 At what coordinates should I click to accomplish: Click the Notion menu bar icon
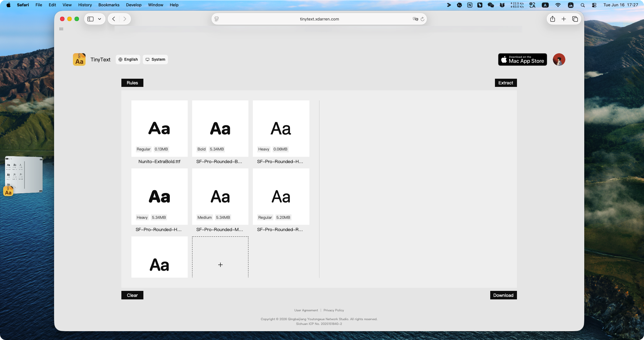[470, 5]
